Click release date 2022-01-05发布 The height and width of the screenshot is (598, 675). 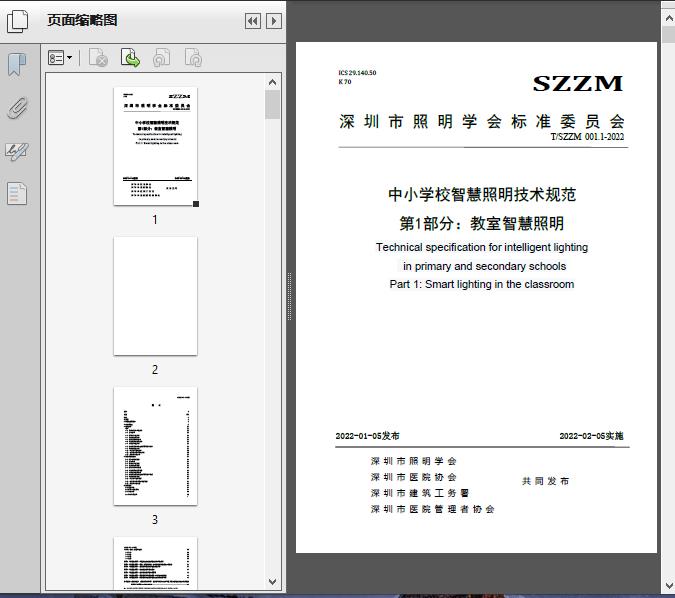[367, 436]
